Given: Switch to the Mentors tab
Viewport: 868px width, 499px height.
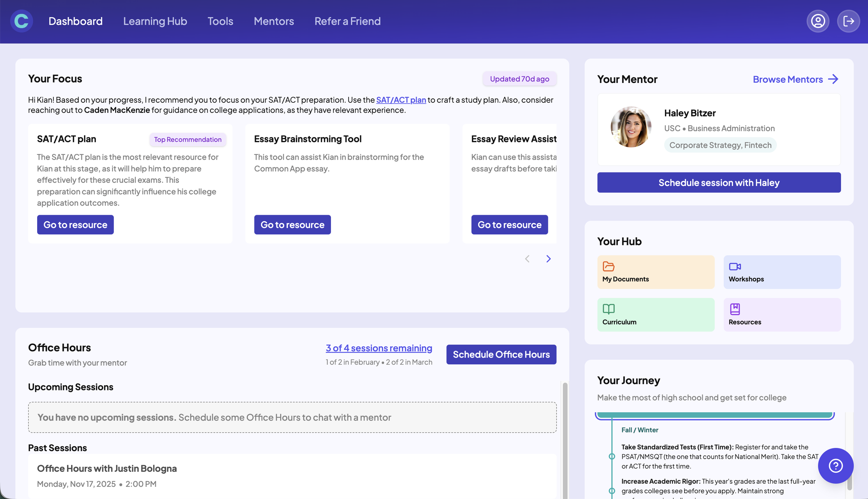Looking at the screenshot, I should tap(274, 21).
